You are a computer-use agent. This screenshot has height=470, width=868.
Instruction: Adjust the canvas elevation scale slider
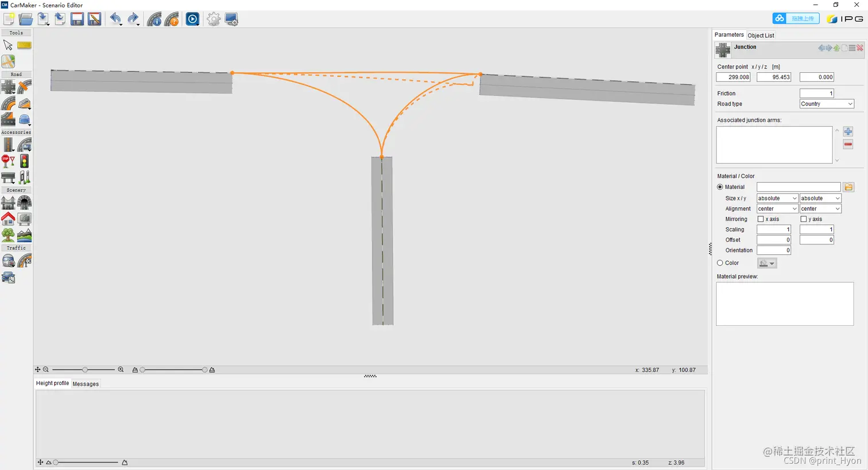173,370
